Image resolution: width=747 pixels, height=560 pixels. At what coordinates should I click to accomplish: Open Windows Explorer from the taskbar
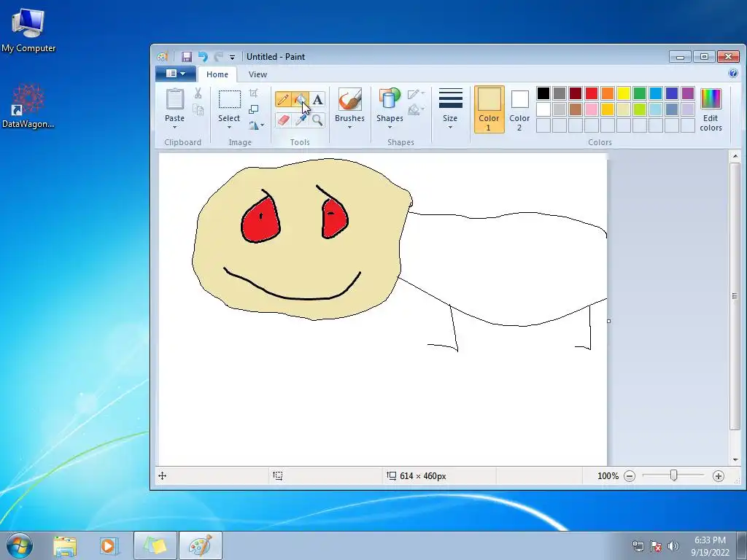click(65, 546)
